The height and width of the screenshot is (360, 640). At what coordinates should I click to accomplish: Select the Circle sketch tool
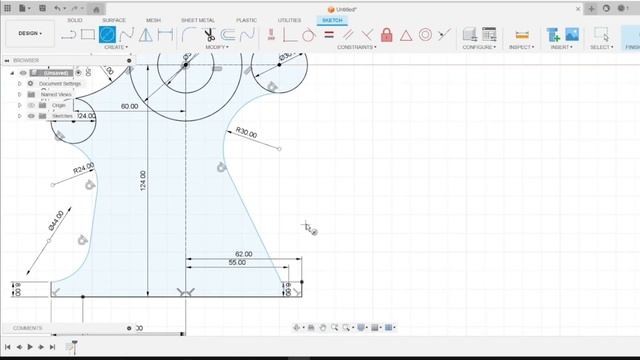click(107, 35)
